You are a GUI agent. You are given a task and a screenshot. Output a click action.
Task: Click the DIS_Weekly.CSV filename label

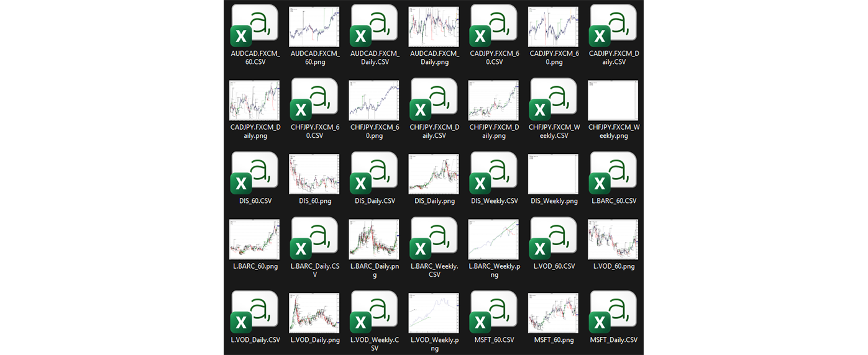tap(494, 201)
